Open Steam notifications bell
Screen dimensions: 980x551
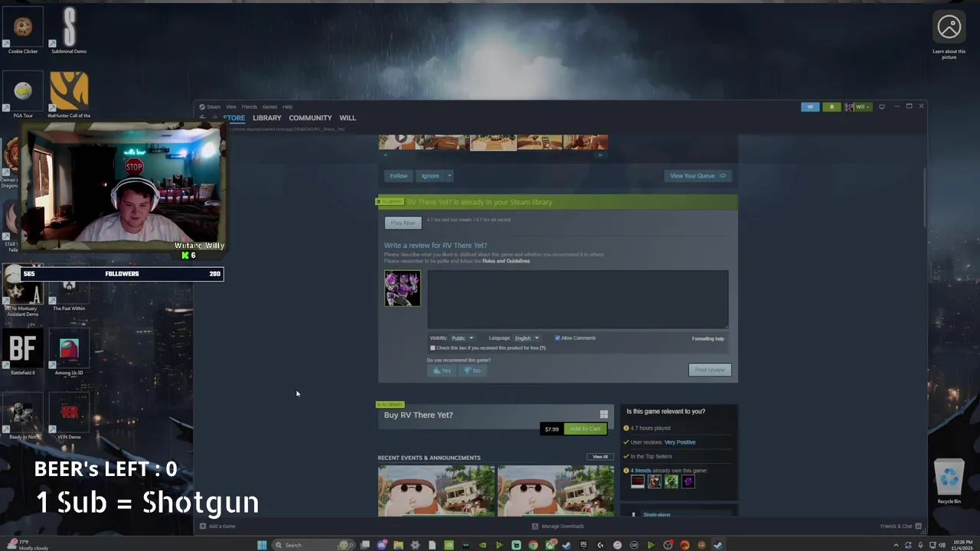pyautogui.click(x=831, y=106)
